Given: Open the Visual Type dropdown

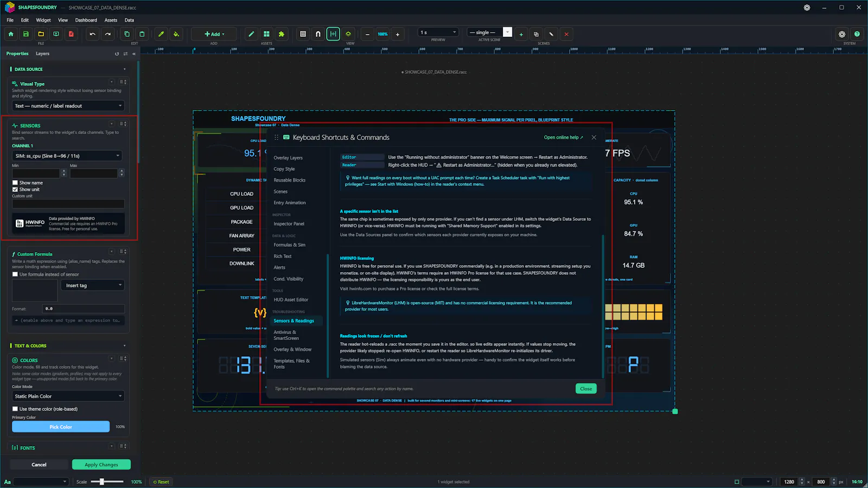Looking at the screenshot, I should coord(68,106).
